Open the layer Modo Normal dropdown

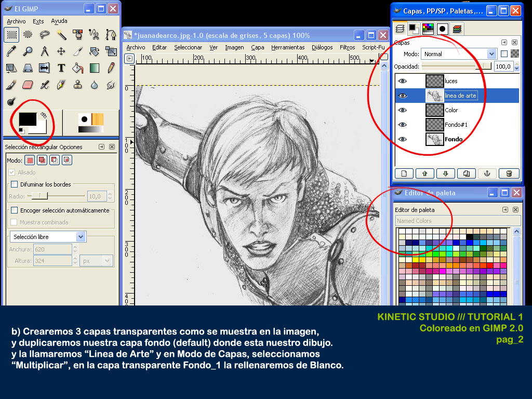pos(458,54)
